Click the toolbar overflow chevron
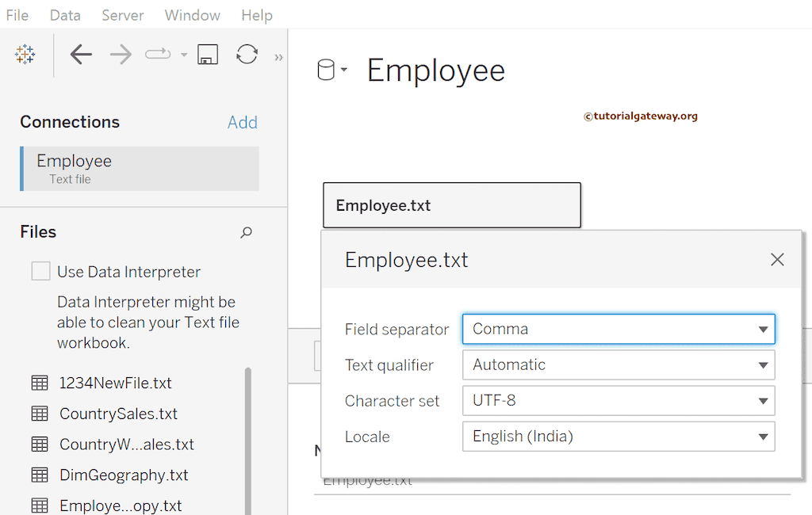Image resolution: width=812 pixels, height=515 pixels. [x=278, y=55]
